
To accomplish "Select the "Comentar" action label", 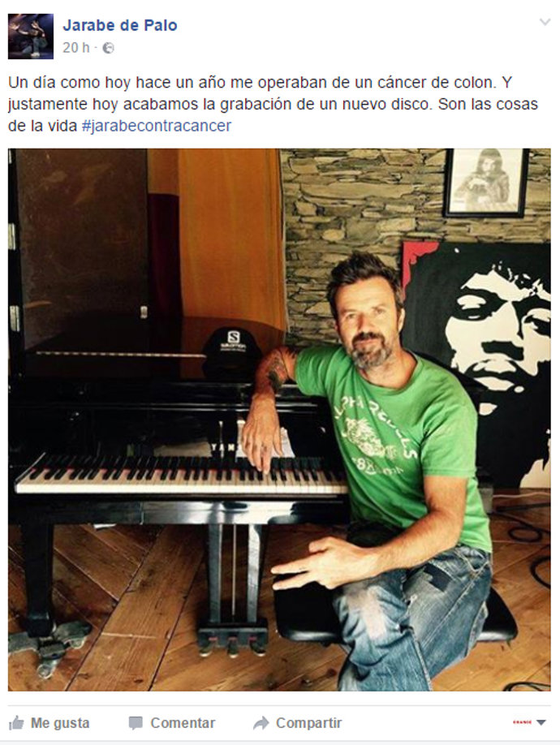I will click(x=183, y=723).
